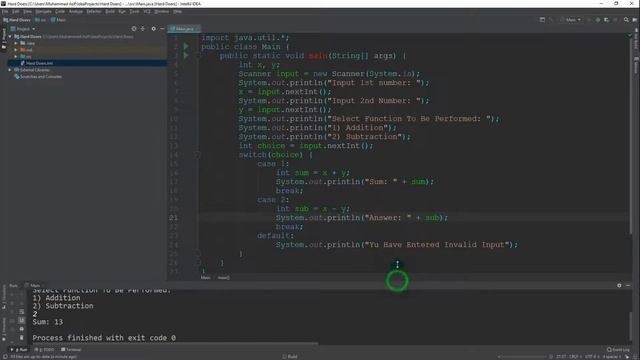Select the Hard Doers.iml file
Screen dimensions: 640x360
(37, 63)
